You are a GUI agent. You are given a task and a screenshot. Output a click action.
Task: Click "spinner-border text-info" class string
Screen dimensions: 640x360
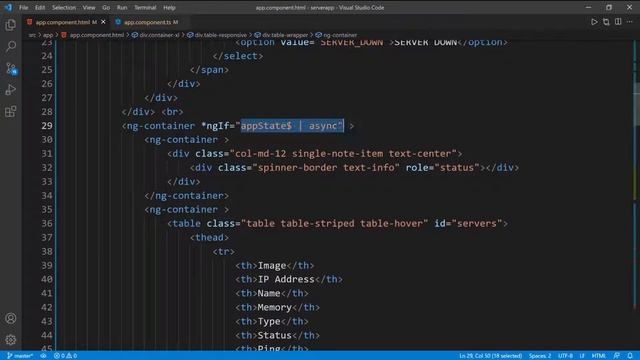326,168
